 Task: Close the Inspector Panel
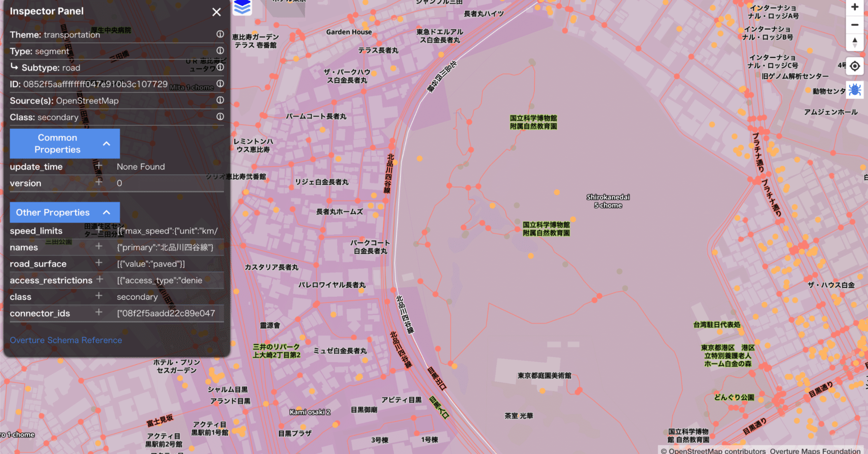pyautogui.click(x=216, y=12)
